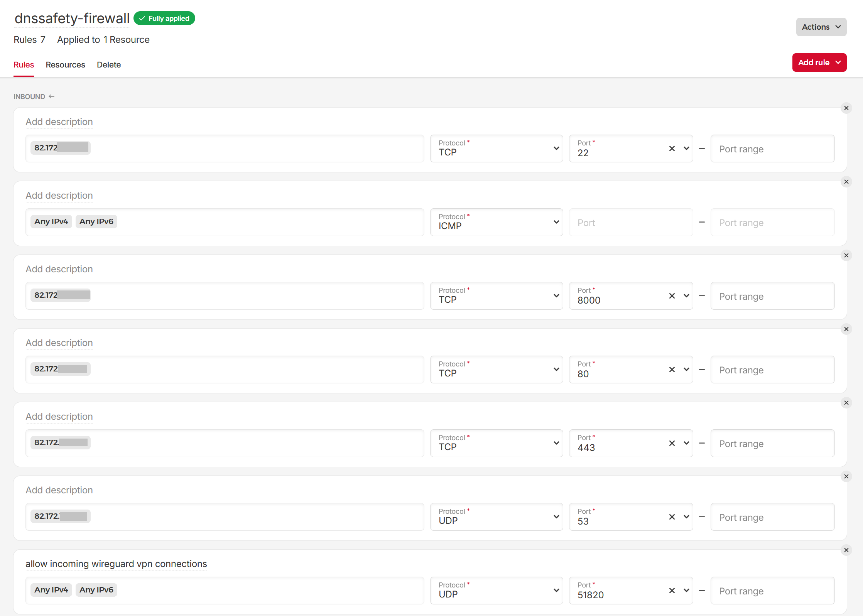Click Add description on the ICMP rule

(x=59, y=196)
